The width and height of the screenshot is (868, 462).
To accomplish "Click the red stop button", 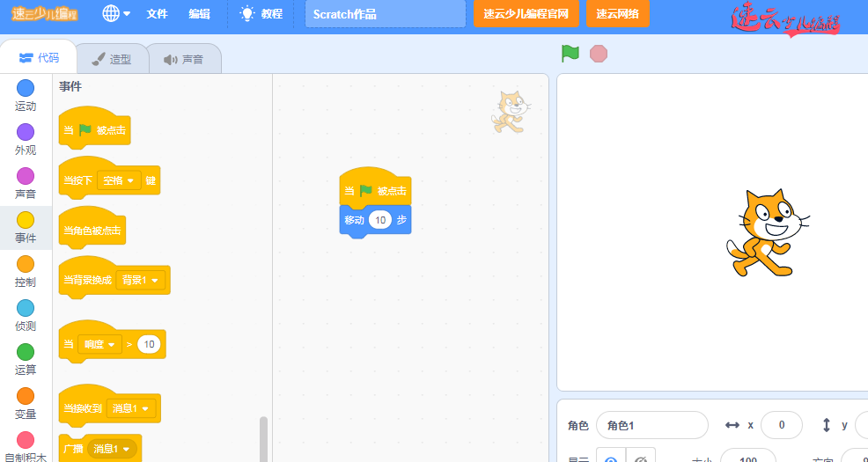I will pos(599,54).
